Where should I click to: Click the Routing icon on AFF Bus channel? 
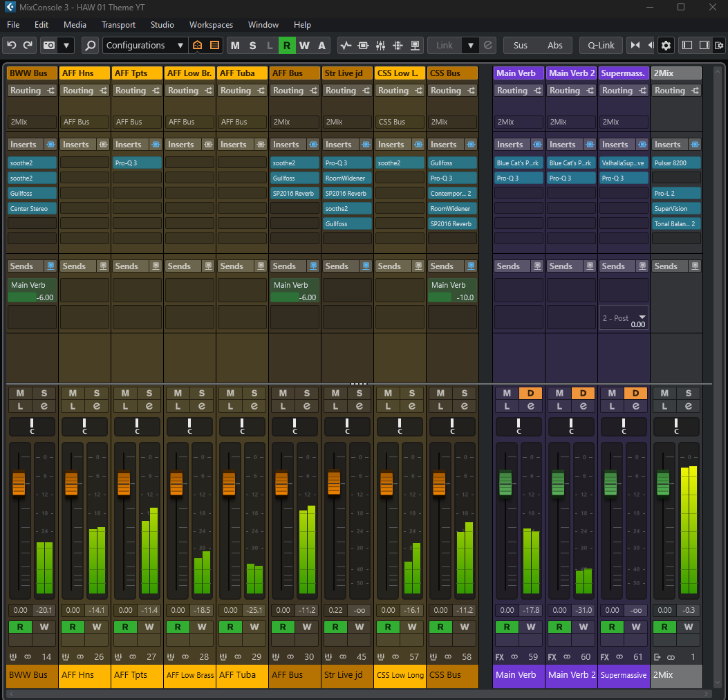click(x=313, y=91)
